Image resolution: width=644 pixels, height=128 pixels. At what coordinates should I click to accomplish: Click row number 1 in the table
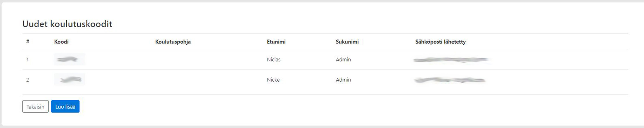pos(28,59)
